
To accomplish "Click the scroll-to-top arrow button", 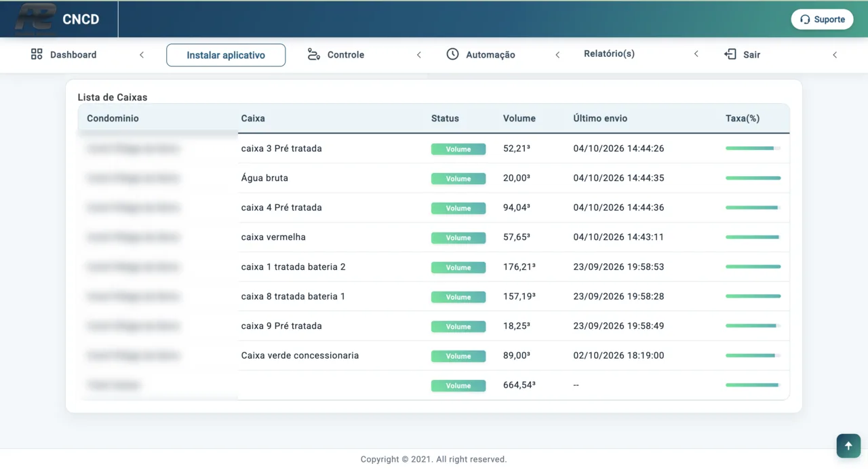I will [848, 446].
